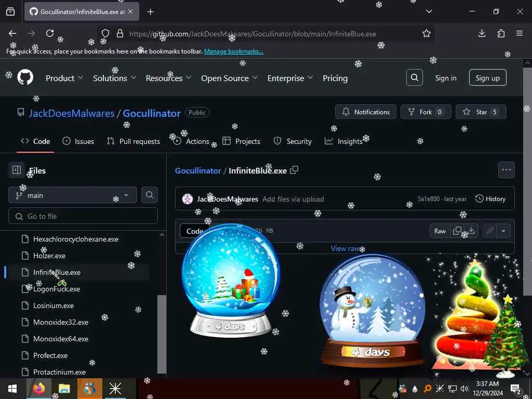The width and height of the screenshot is (532, 399).
Task: Click Sign in
Action: point(445,78)
